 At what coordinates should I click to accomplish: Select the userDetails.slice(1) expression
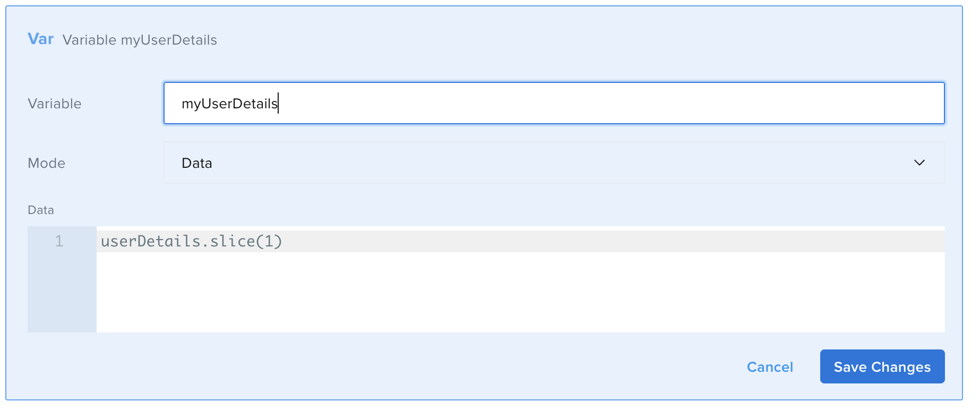point(191,241)
